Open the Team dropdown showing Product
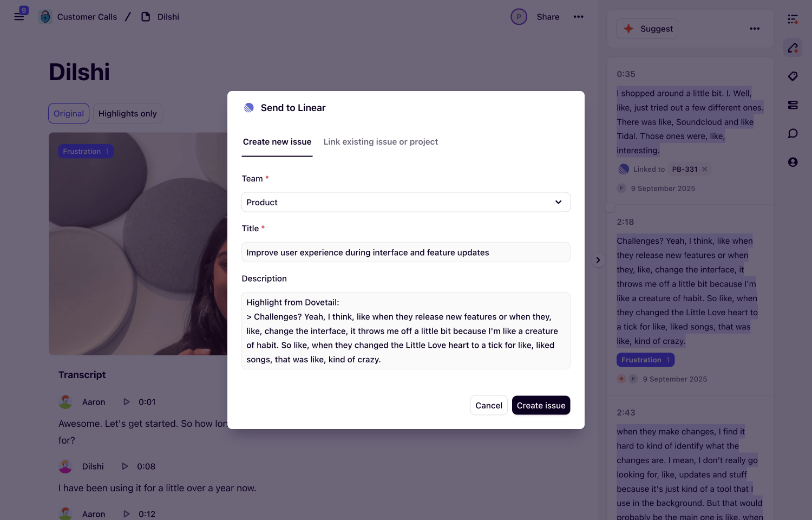812x520 pixels. (x=406, y=202)
